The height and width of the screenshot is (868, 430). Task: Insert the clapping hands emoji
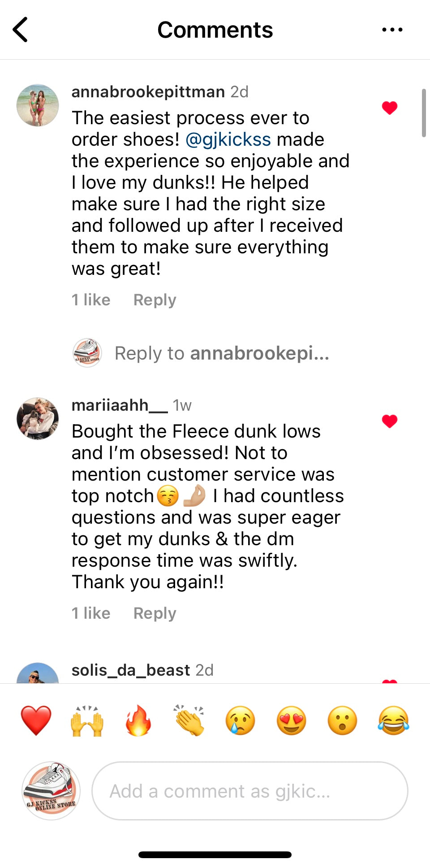189,720
